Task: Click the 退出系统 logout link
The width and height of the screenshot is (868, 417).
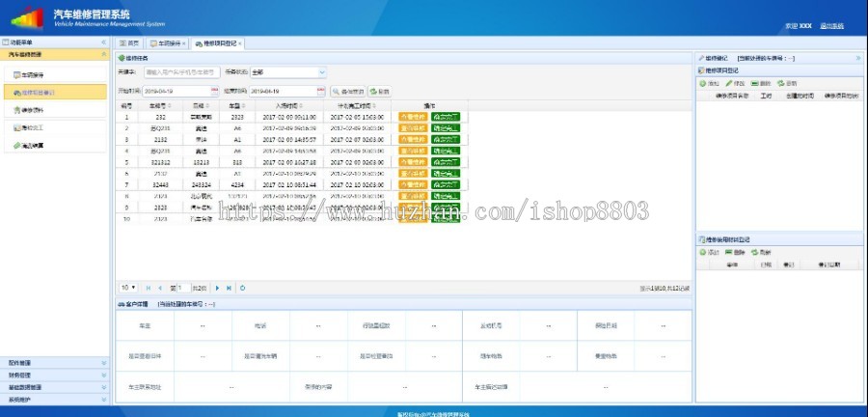Action: [830, 25]
